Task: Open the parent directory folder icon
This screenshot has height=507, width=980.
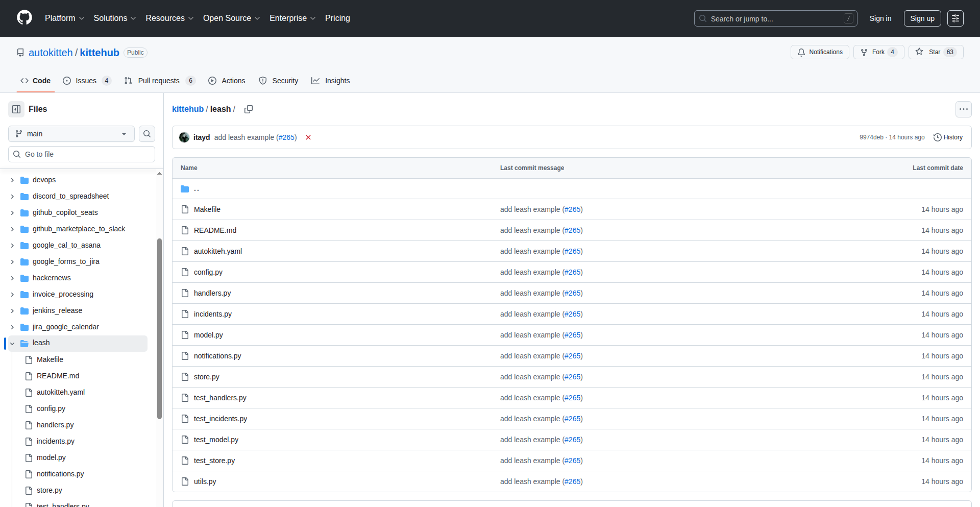Action: point(185,189)
